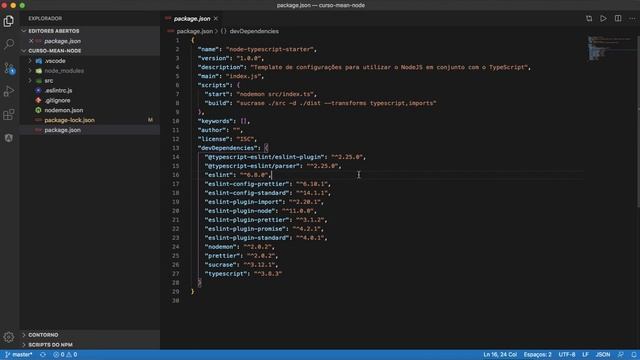Click line number 13 in the gutter
This screenshot has height=360, width=640.
click(x=176, y=148)
